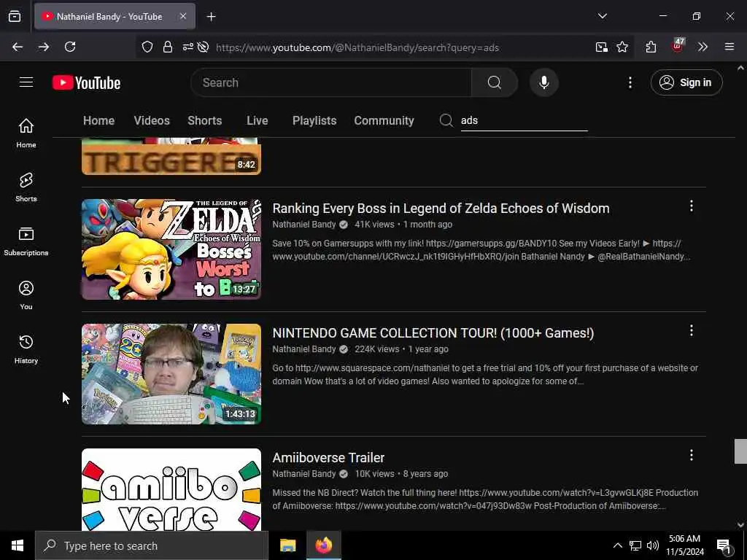The image size is (747, 560).
Task: Close the Nathaniel Bandy tab
Action: click(183, 16)
